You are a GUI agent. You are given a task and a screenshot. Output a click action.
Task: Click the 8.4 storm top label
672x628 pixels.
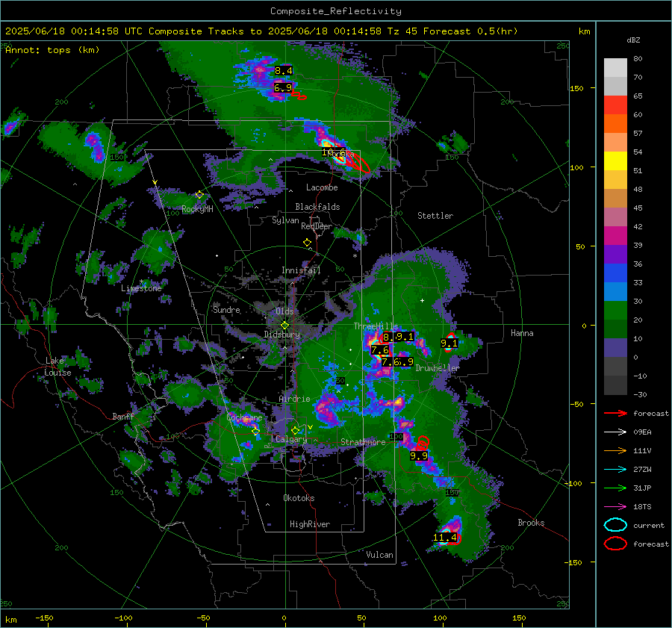coord(283,71)
